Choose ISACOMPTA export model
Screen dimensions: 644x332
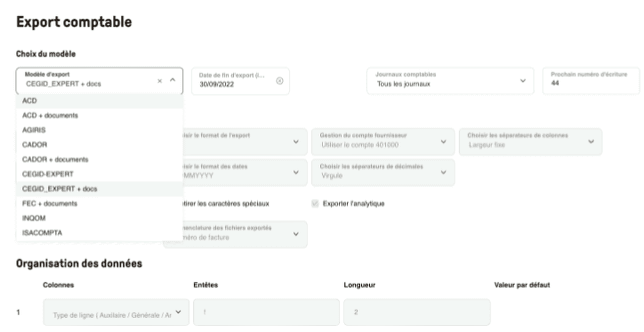click(x=42, y=232)
